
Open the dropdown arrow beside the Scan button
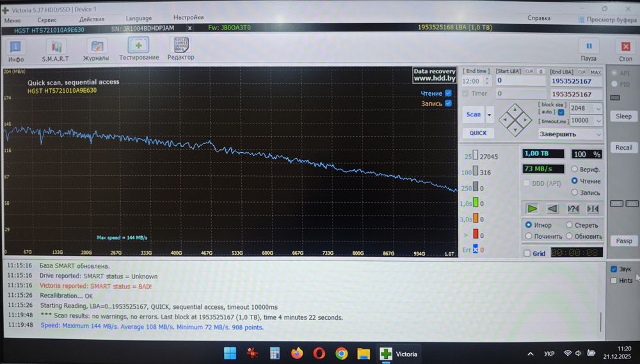coord(490,115)
